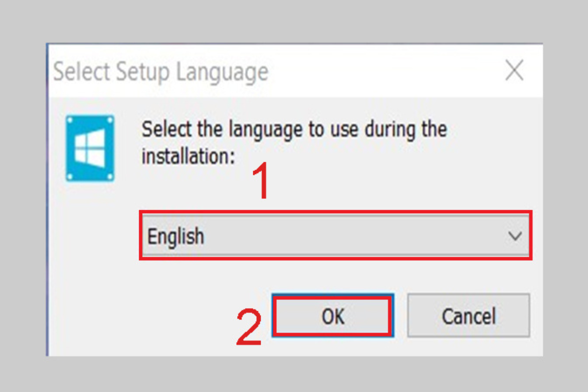
Task: Click the X icon beside the dialog title
Action: pyautogui.click(x=514, y=72)
